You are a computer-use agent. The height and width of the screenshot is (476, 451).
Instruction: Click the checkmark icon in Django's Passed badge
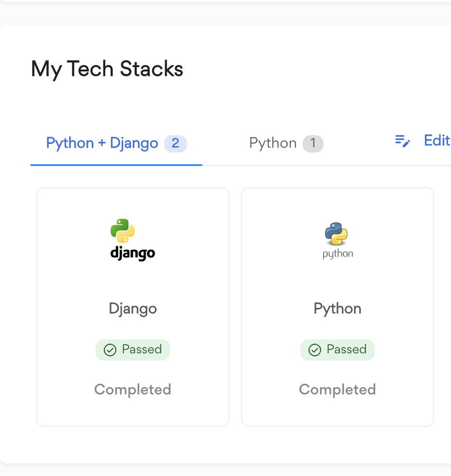point(110,350)
